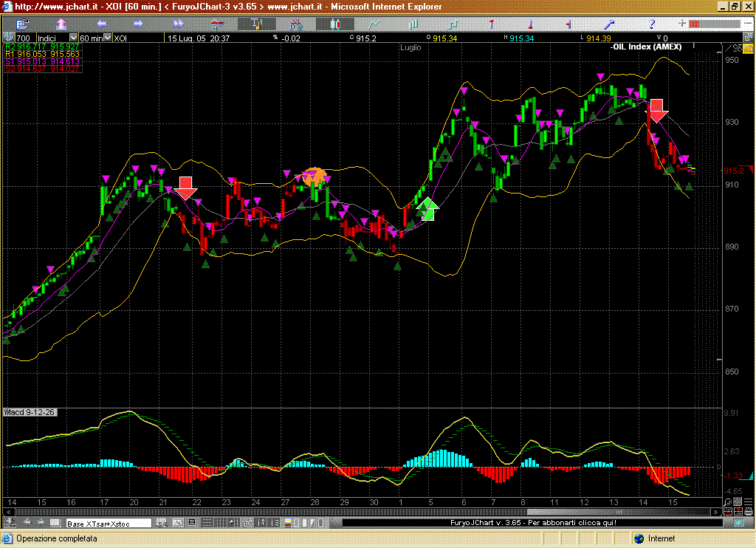Click the double fast-forward arrows icon

178,24
